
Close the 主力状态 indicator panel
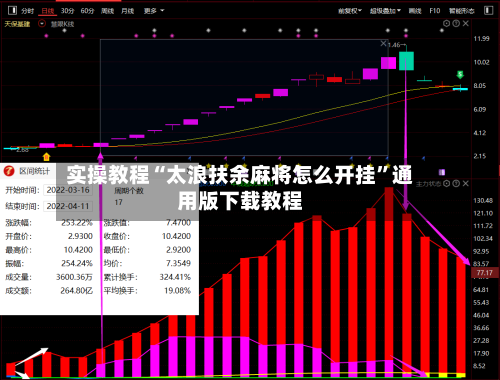(x=466, y=183)
